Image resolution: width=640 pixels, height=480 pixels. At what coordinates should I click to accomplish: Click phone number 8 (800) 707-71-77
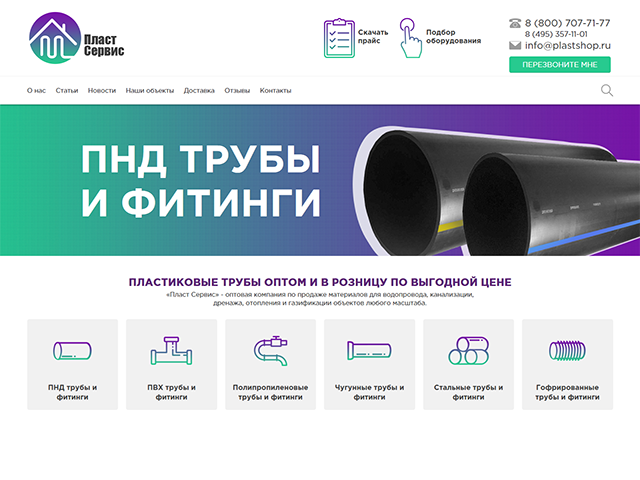tap(568, 23)
